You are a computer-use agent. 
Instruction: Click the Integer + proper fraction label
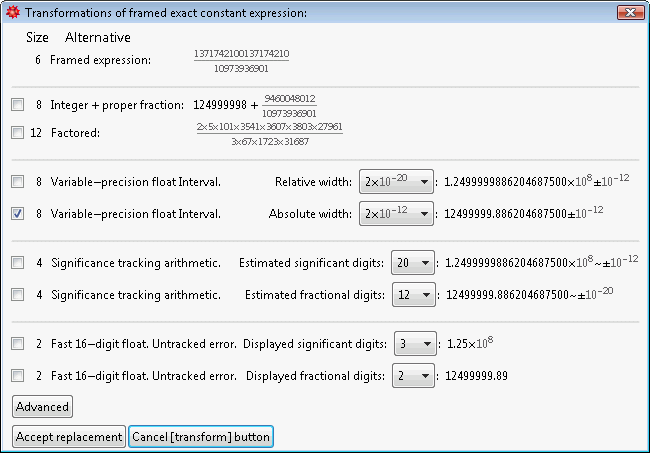tap(117, 105)
